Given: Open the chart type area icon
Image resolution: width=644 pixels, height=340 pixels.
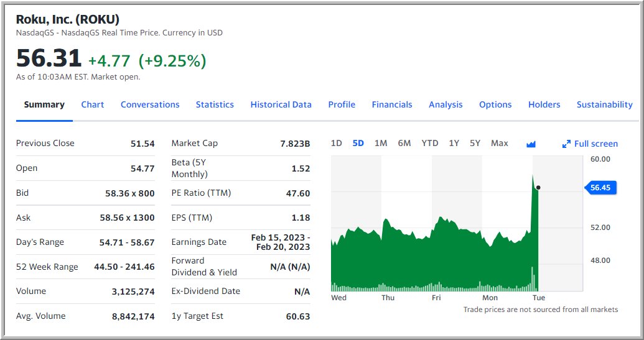Looking at the screenshot, I should click(x=531, y=144).
